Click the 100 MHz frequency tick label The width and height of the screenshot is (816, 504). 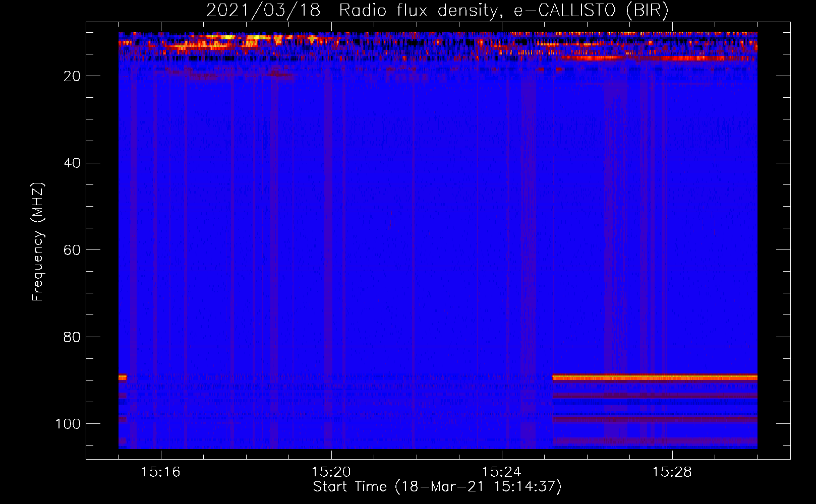(68, 424)
